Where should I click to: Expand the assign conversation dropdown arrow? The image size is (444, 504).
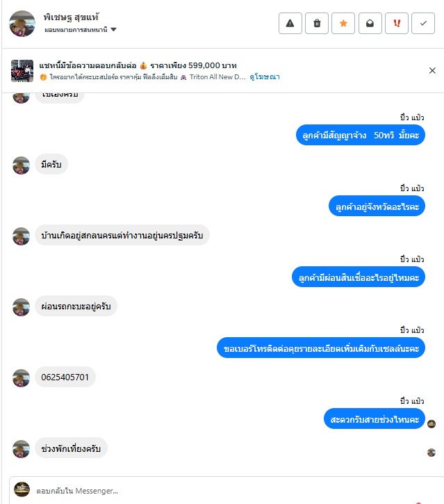pos(113,30)
